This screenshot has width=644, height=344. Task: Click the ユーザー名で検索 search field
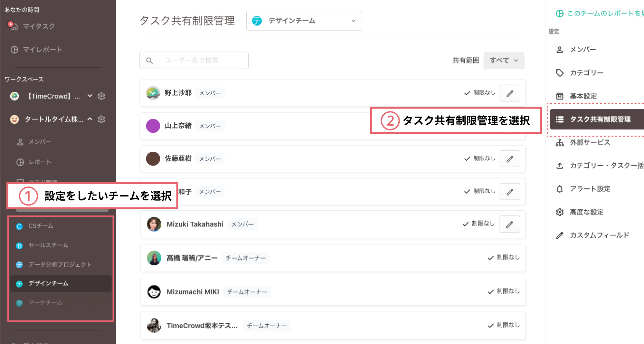point(204,61)
